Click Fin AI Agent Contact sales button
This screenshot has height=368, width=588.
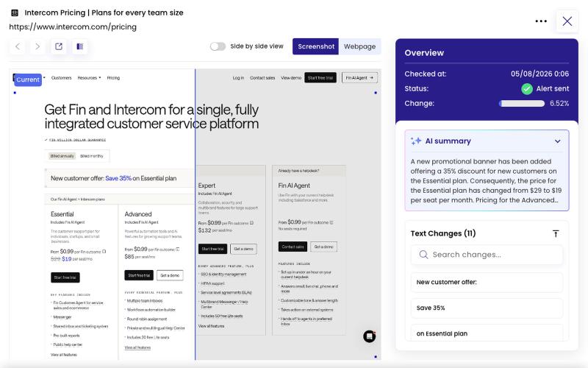coord(293,247)
